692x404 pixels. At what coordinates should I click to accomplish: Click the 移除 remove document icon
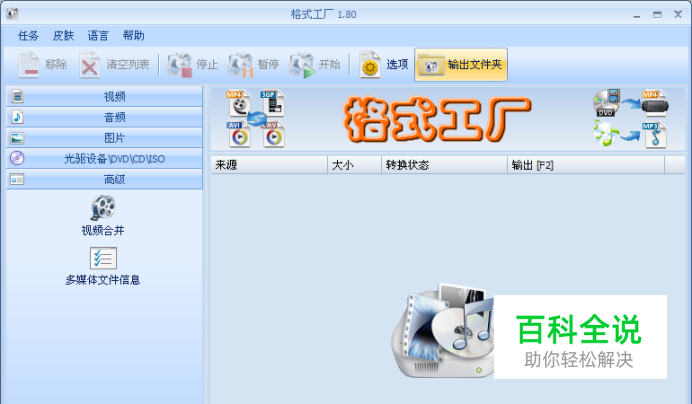coord(29,65)
